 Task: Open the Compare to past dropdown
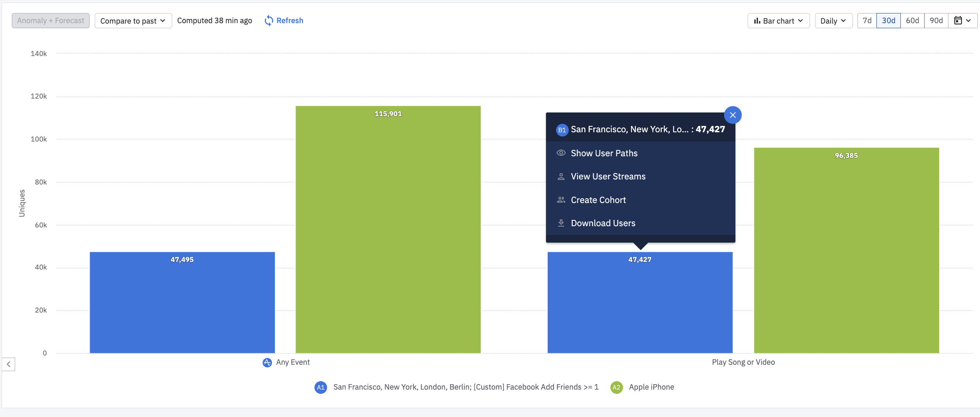tap(133, 20)
